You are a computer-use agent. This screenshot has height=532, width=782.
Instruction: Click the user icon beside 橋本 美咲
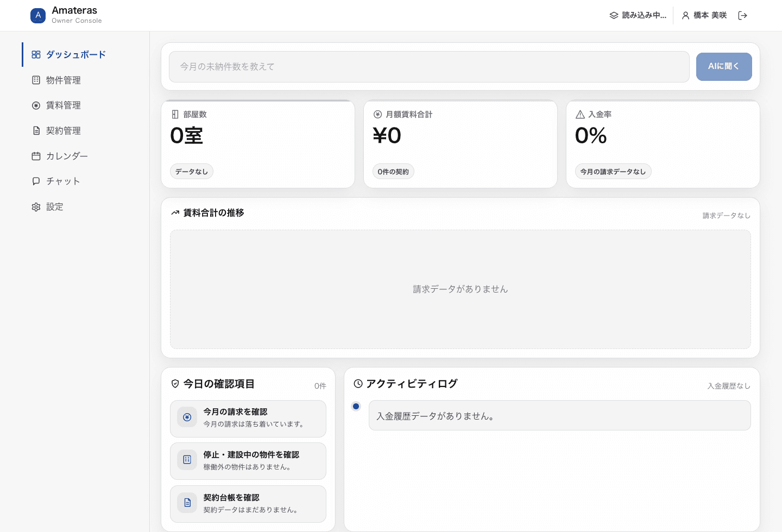[686, 16]
